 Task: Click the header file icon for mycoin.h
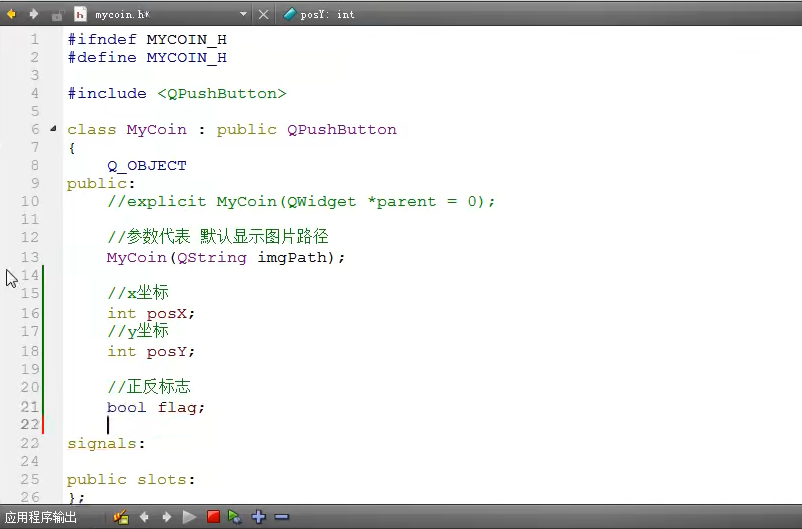[80, 14]
